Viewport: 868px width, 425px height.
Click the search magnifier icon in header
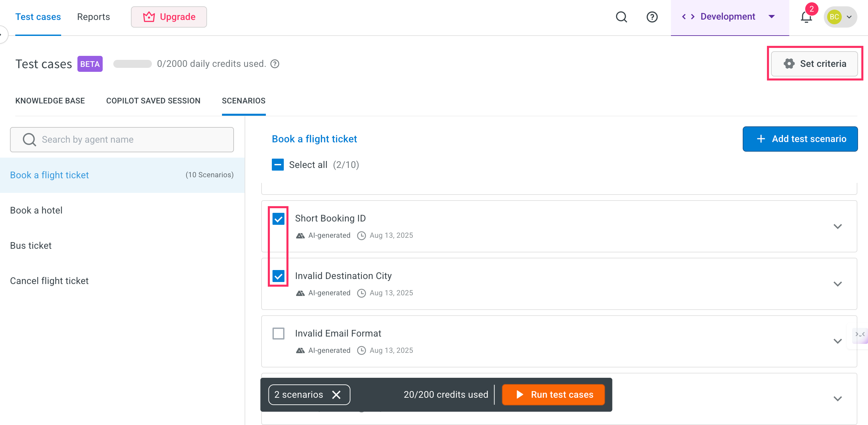(x=621, y=17)
